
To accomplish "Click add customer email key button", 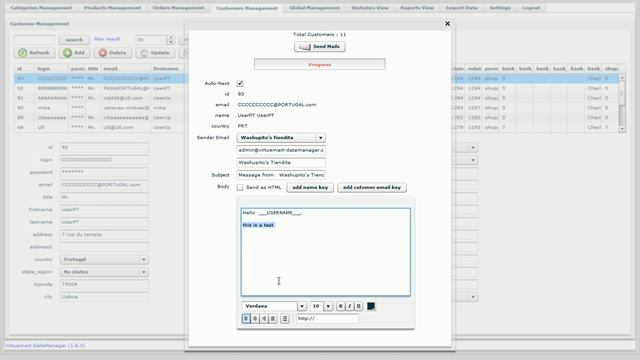I will (x=372, y=187).
